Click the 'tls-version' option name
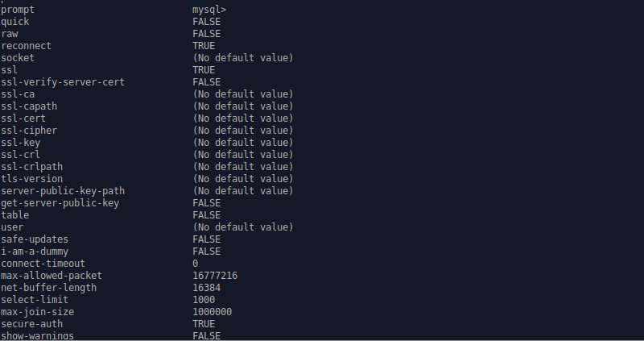 coord(31,179)
